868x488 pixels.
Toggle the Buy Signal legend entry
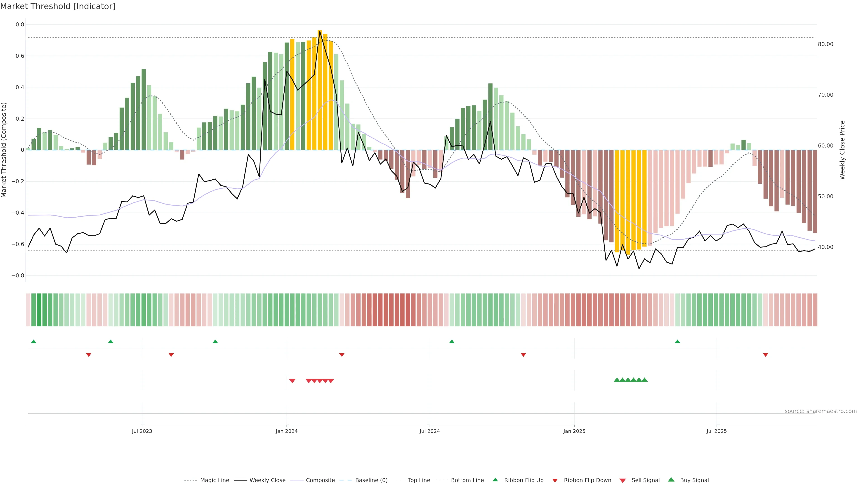[694, 480]
